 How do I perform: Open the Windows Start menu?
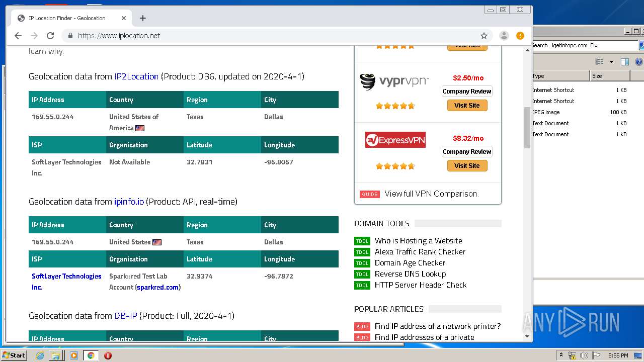coord(14,355)
